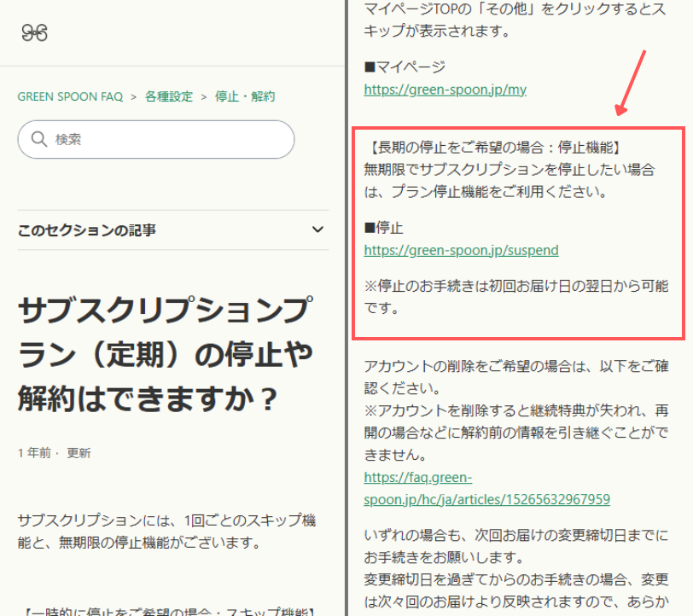
Task: Click paragraph サブスクリプションには、1回ごとのスキップ機能
Action: (166, 532)
